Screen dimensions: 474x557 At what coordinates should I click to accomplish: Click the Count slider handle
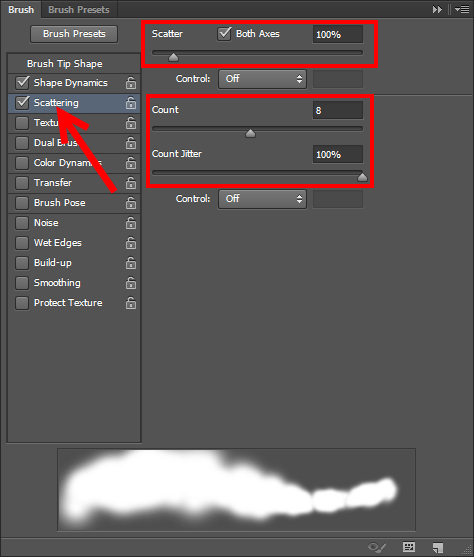(251, 133)
